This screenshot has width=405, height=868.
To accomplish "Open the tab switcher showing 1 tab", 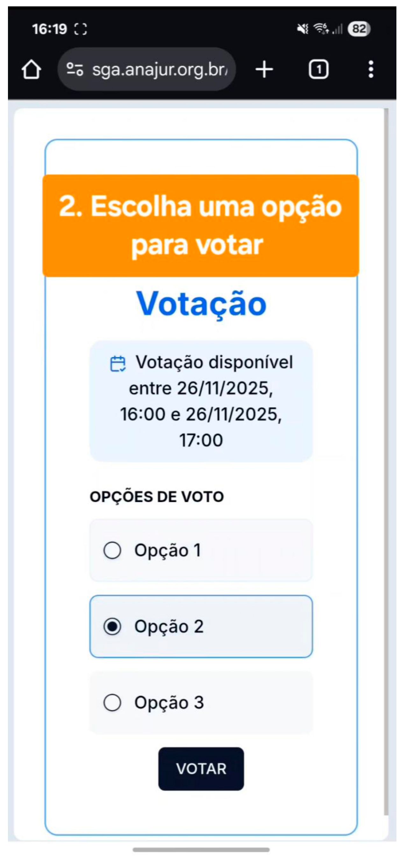I will point(318,69).
